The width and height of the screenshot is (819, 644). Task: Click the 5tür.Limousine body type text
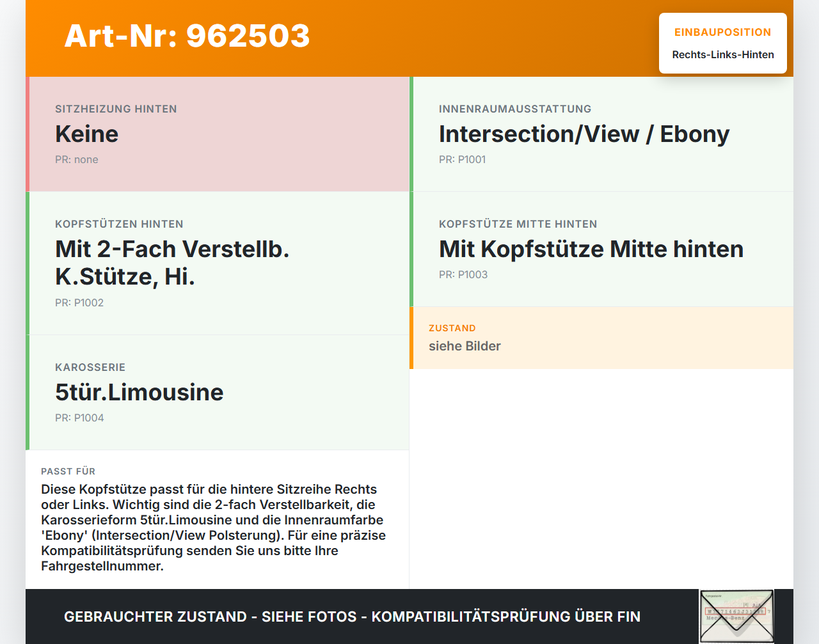click(x=139, y=392)
